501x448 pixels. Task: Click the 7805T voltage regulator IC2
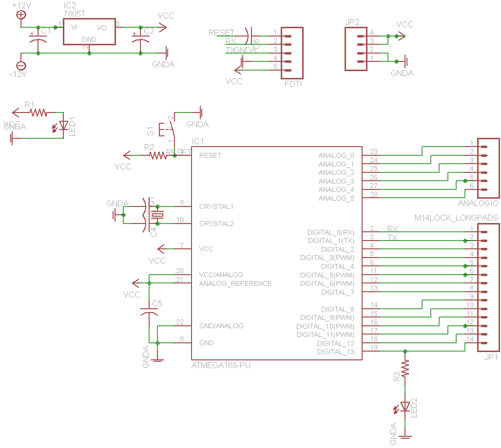(89, 33)
